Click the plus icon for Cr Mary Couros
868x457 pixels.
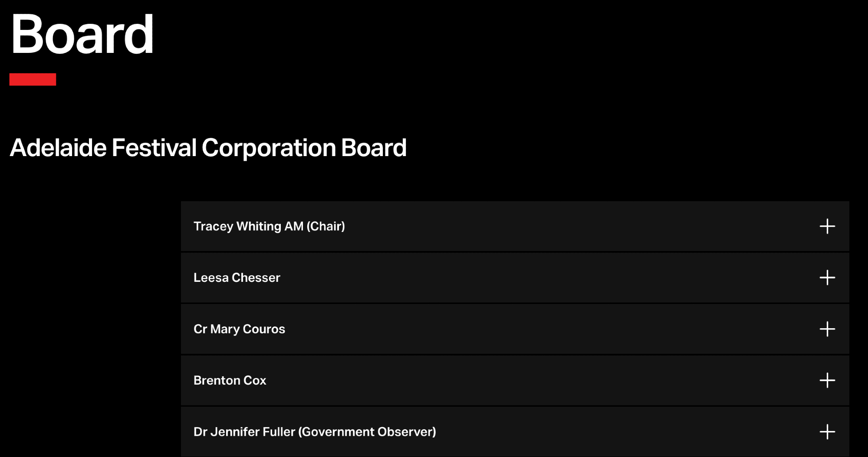(x=827, y=329)
